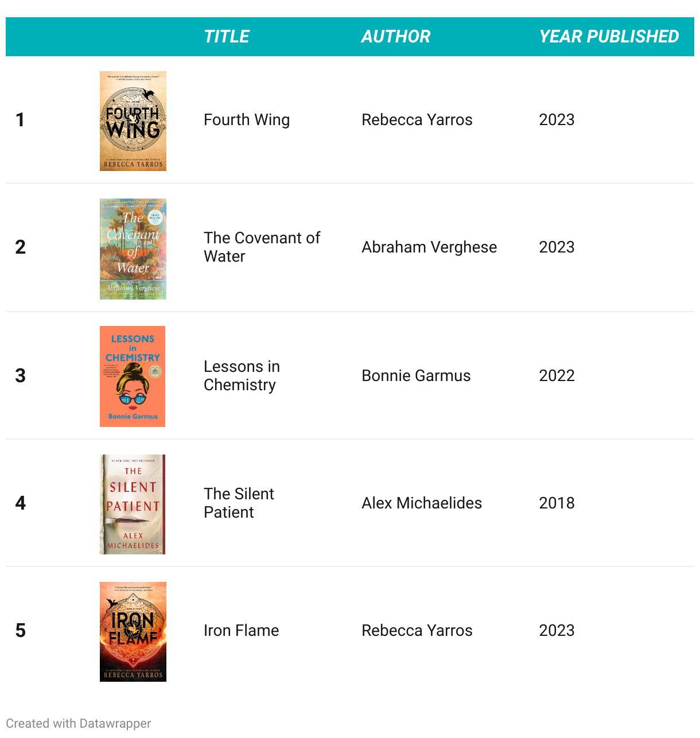The image size is (700, 738).
Task: Open The Silent Patient cover thumbnail
Action: click(x=133, y=504)
